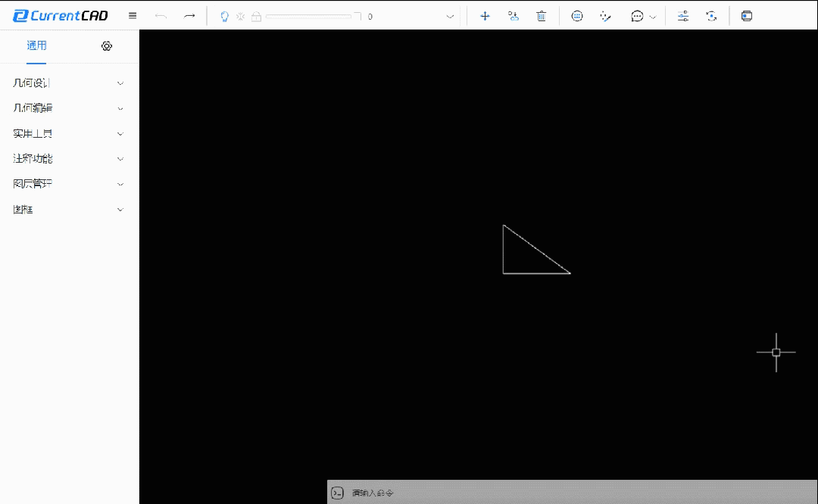Screen dimensions: 818x504
Task: Open the hamburger menu
Action: [132, 15]
